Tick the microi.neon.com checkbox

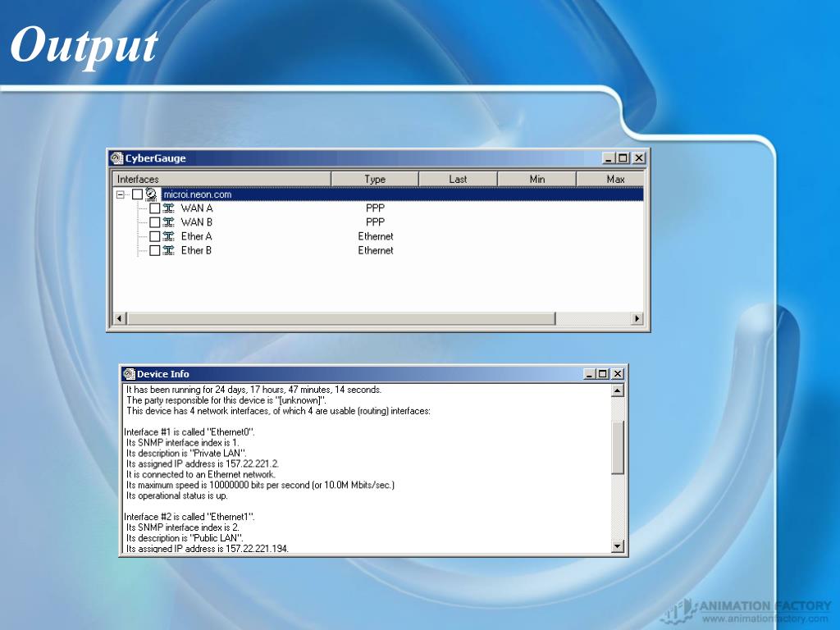point(138,194)
